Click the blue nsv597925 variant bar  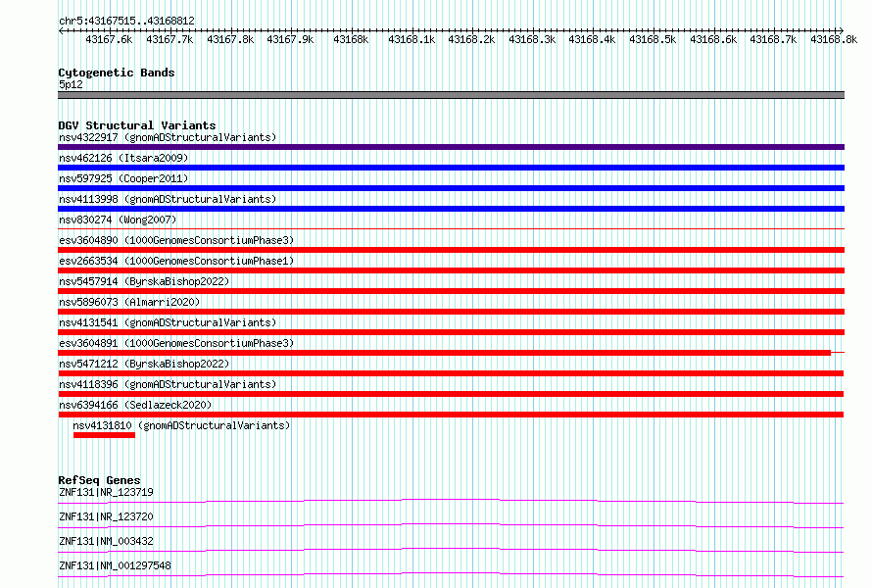click(x=451, y=188)
